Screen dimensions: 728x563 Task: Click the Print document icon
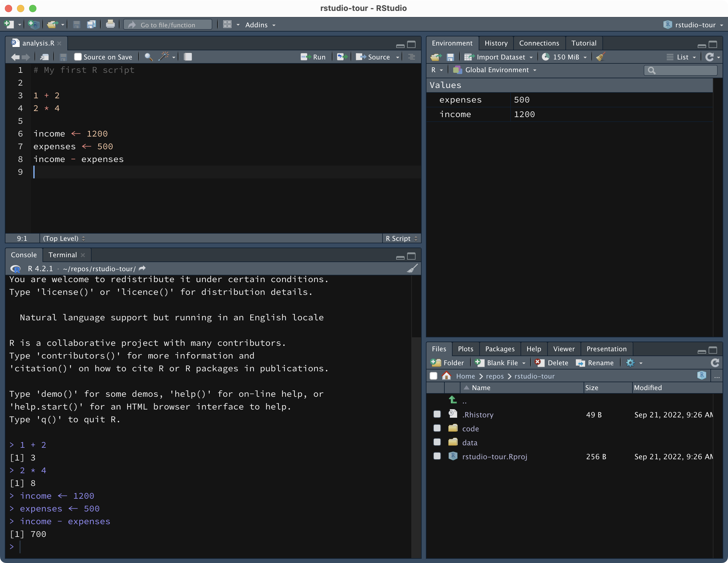point(110,25)
